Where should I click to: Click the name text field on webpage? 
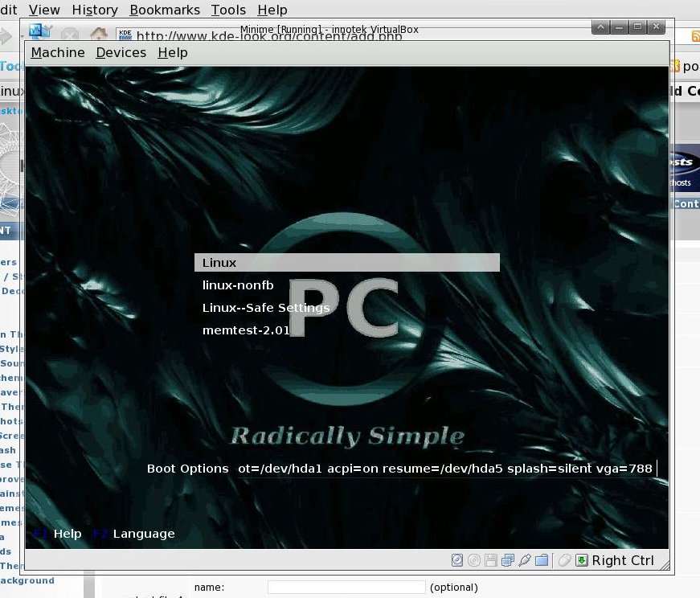pos(346,587)
